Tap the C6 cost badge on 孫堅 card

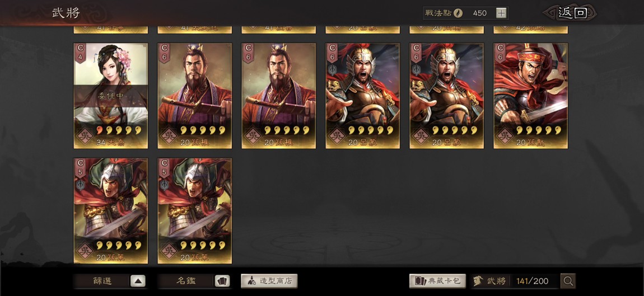coord(500,53)
